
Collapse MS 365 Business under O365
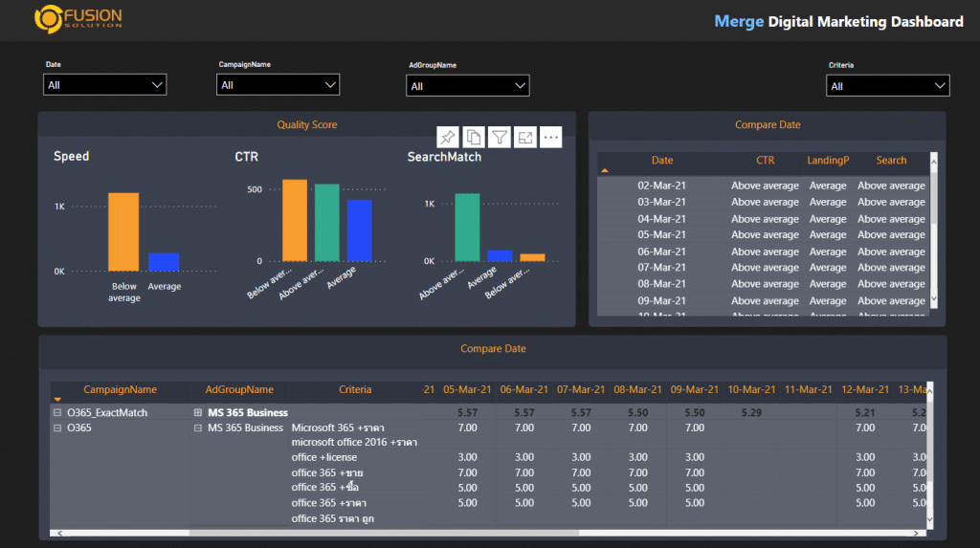(197, 428)
